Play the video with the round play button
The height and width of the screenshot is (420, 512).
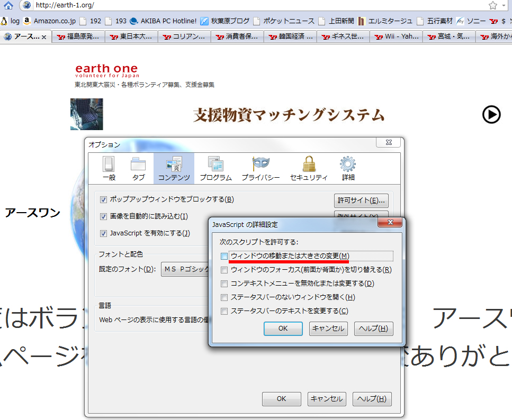coord(491,114)
